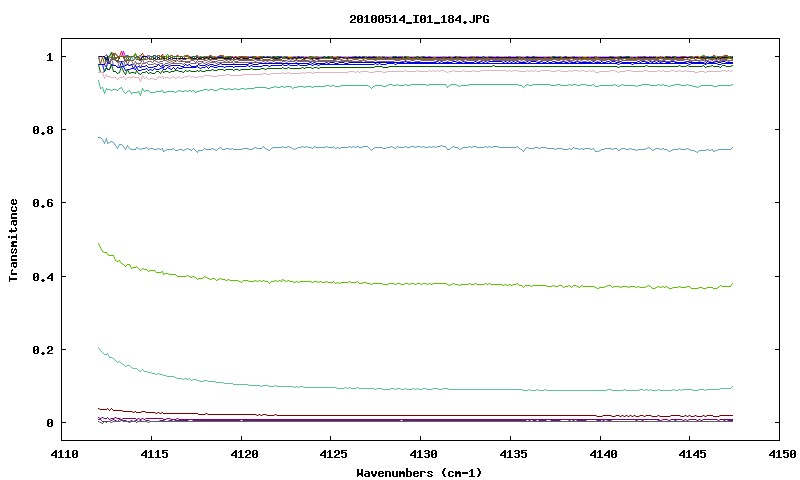This screenshot has width=800, height=480.
Task: Click the x-axis tick label 4130
Action: pyautogui.click(x=423, y=454)
